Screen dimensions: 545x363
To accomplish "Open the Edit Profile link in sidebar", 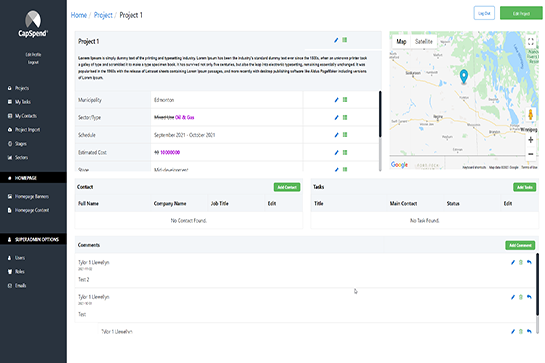I will (x=33, y=55).
